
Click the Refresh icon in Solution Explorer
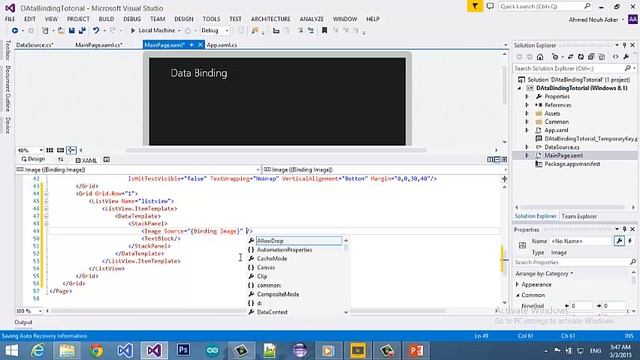click(580, 57)
